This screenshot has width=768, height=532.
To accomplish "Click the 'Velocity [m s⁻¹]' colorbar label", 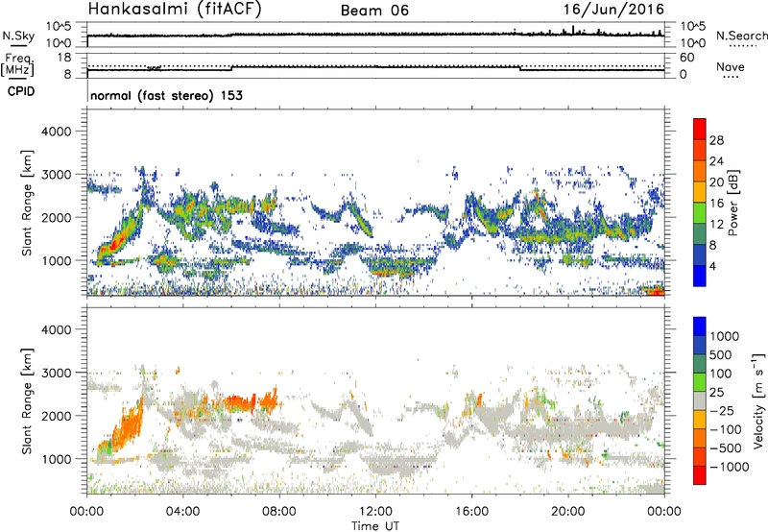I will [x=758, y=400].
